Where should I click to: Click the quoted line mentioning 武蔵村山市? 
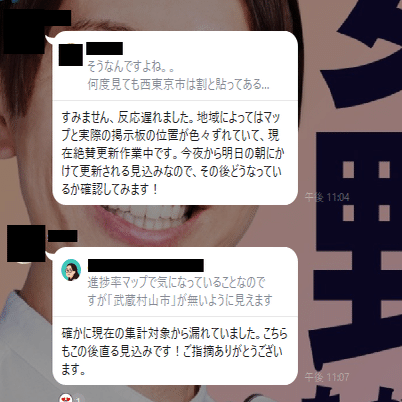coord(180,300)
